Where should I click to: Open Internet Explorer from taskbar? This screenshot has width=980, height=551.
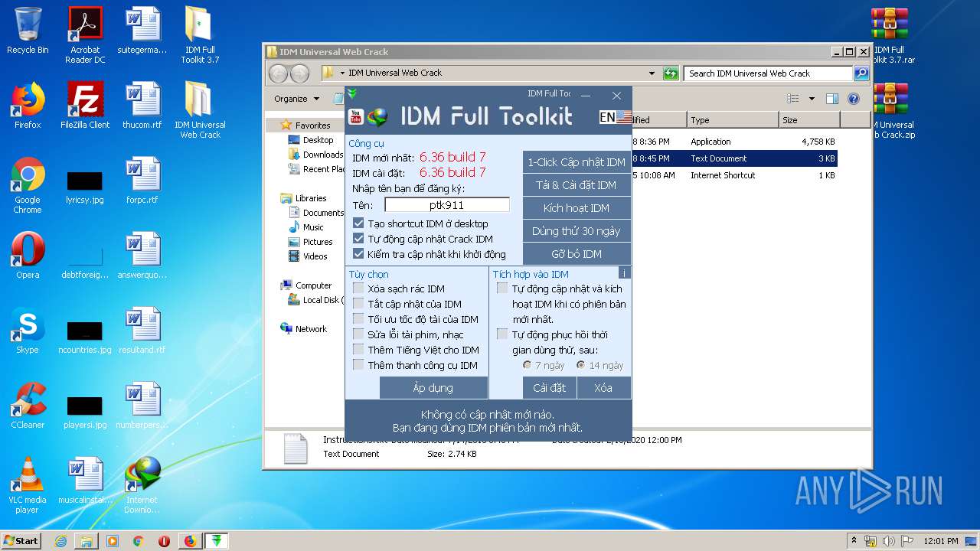[x=60, y=541]
